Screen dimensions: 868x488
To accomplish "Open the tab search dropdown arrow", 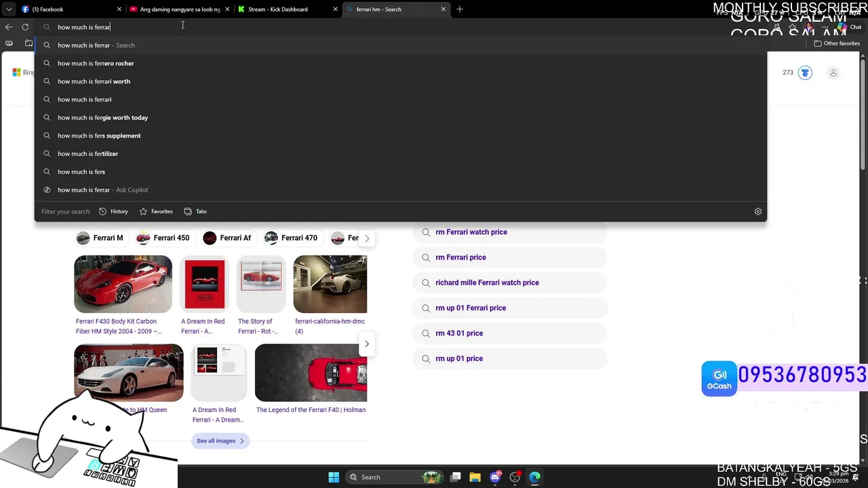I will click(x=9, y=9).
